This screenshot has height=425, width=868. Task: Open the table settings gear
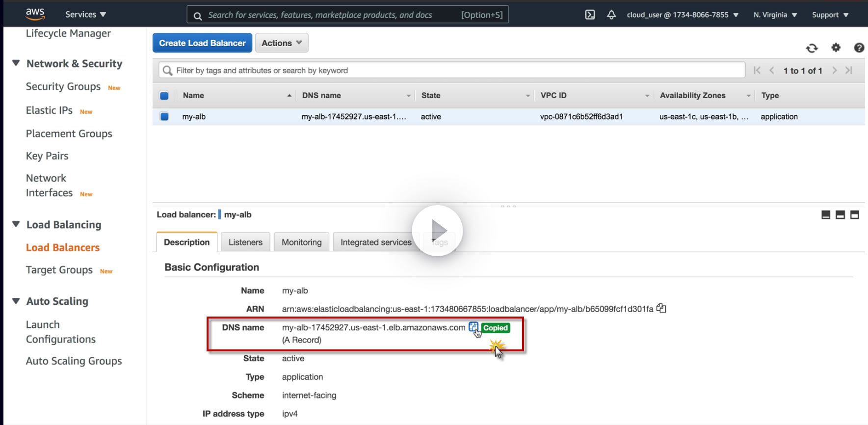click(x=836, y=48)
